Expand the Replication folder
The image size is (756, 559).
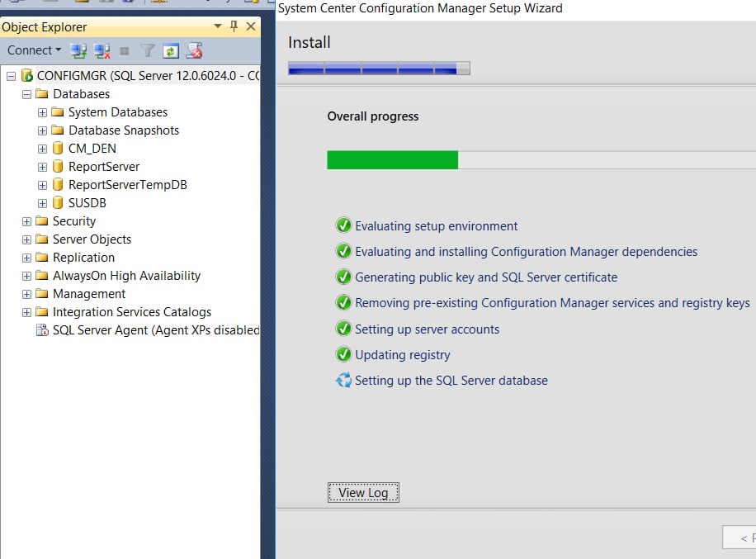(26, 258)
